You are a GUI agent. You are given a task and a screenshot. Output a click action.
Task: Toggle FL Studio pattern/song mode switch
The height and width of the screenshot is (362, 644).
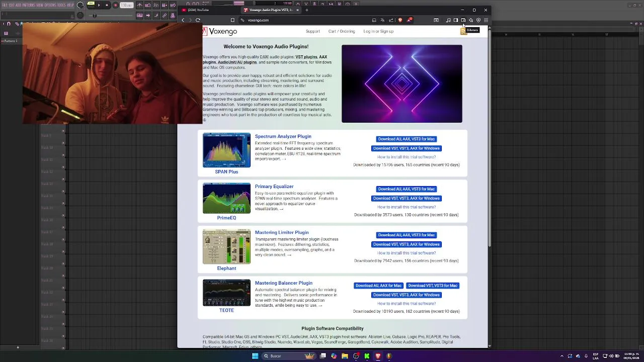click(x=91, y=5)
